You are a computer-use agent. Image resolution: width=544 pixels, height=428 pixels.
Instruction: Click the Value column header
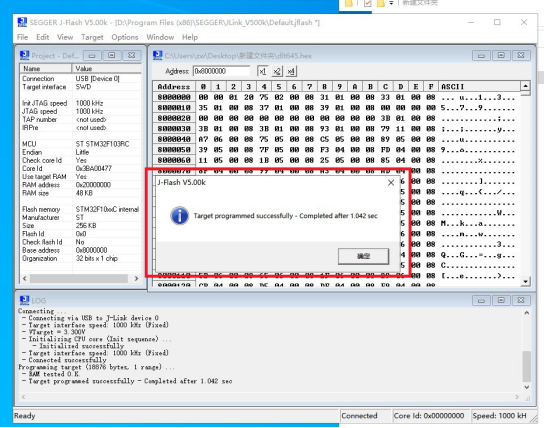(x=107, y=69)
